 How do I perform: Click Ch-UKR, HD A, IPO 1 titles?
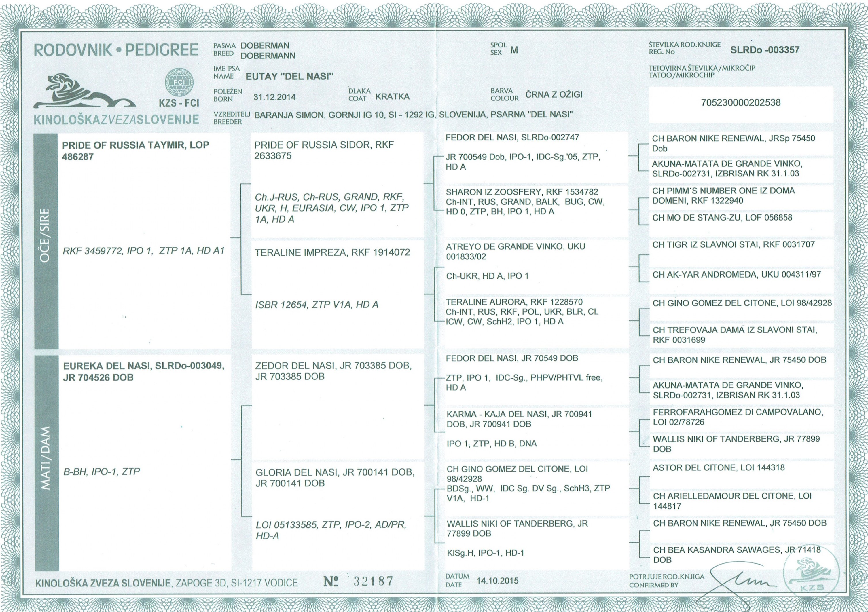coord(487,276)
